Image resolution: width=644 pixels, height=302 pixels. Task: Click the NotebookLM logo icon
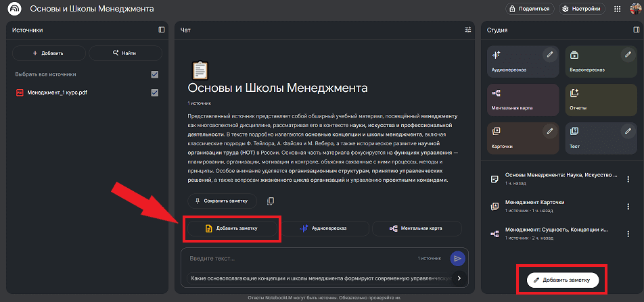click(14, 9)
